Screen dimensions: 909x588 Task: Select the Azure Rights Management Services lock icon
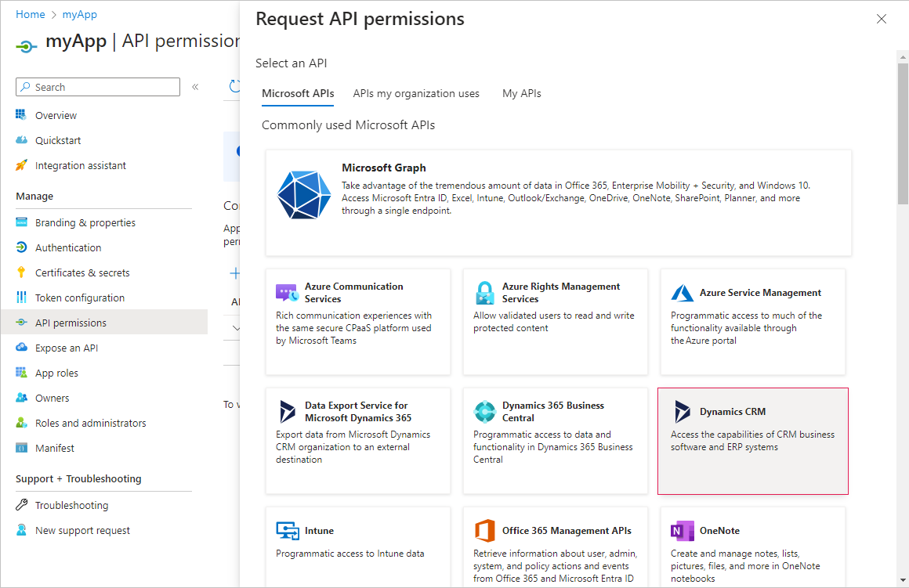point(484,293)
